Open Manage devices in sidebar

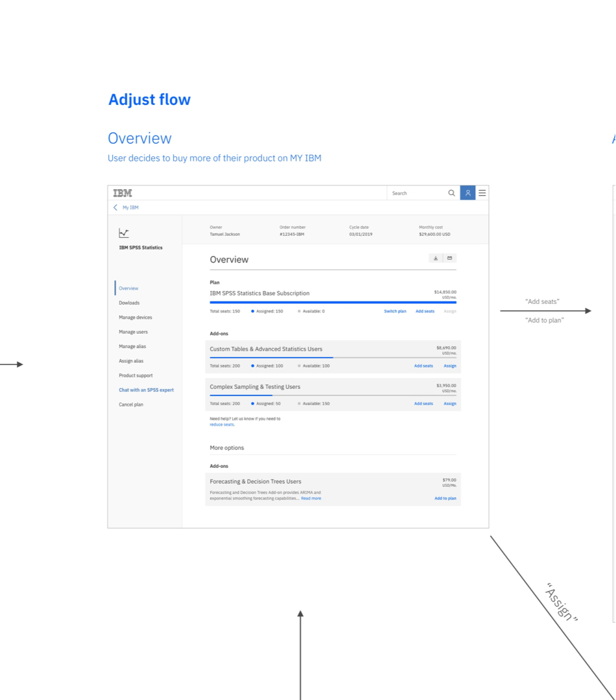click(x=136, y=318)
